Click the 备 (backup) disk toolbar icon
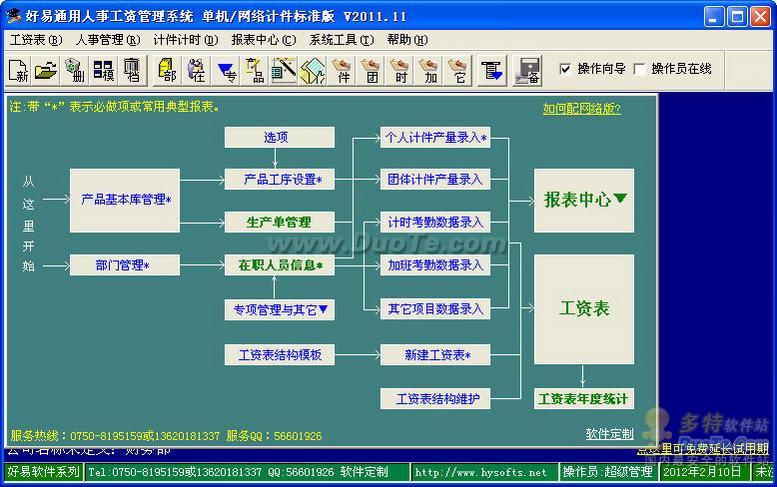The width and height of the screenshot is (777, 487). pyautogui.click(x=528, y=70)
